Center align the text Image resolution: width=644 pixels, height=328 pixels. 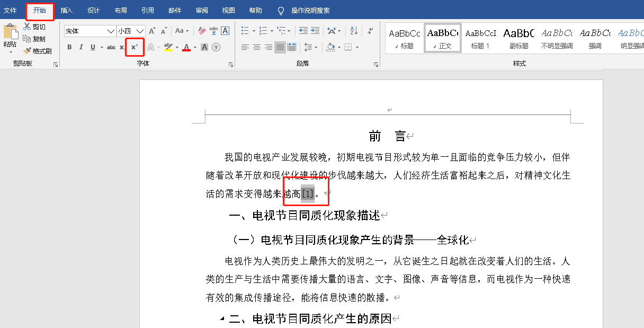pyautogui.click(x=256, y=47)
